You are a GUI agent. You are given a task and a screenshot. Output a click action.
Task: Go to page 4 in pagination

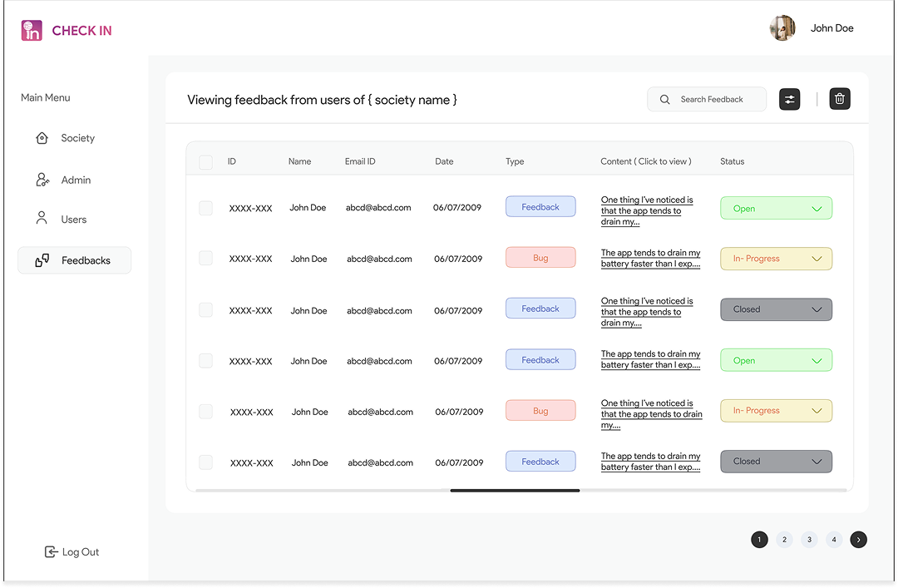tap(834, 539)
